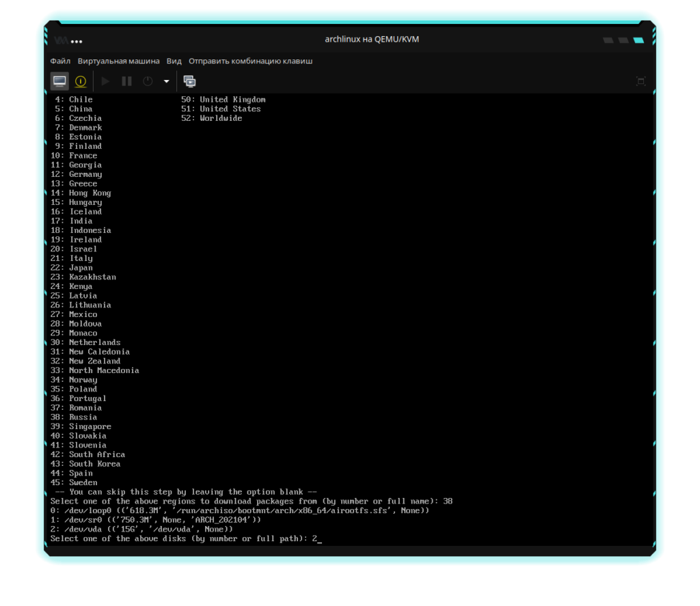
Task: Expand the shutdown options dropdown arrow
Action: click(166, 81)
